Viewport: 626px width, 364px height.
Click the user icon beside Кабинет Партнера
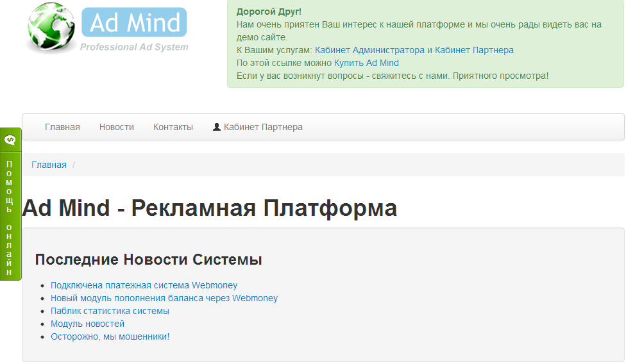point(217,127)
